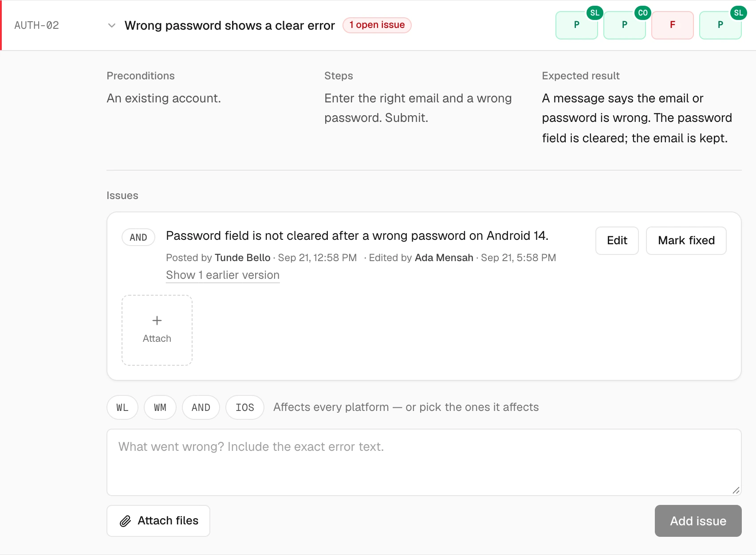Click the paperclip icon in Attach files
The image size is (756, 555).
(x=126, y=521)
